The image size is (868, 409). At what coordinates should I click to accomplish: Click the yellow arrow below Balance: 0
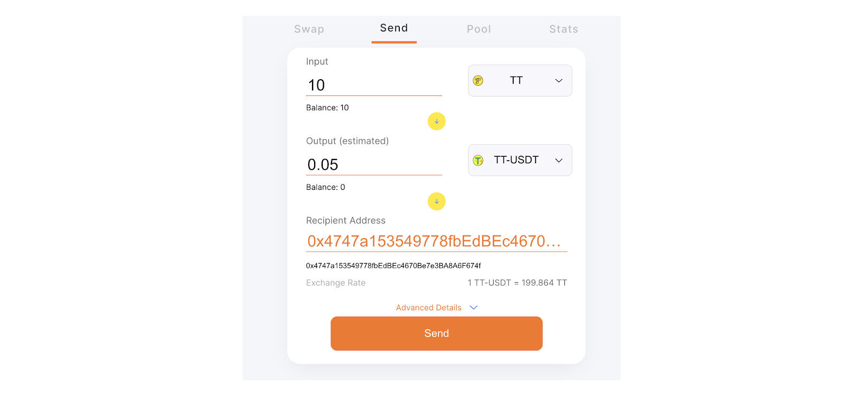[437, 201]
